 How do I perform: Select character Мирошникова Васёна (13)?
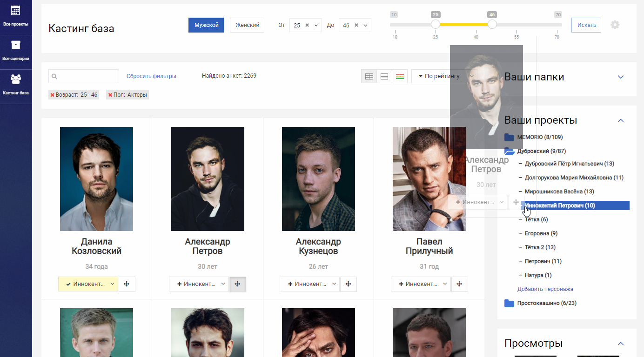pos(559,192)
